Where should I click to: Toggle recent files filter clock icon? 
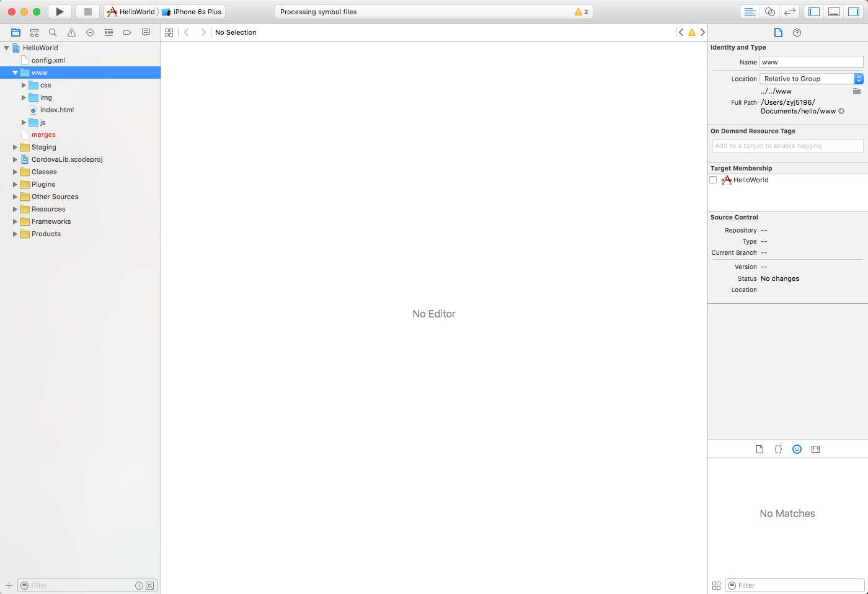tap(139, 585)
